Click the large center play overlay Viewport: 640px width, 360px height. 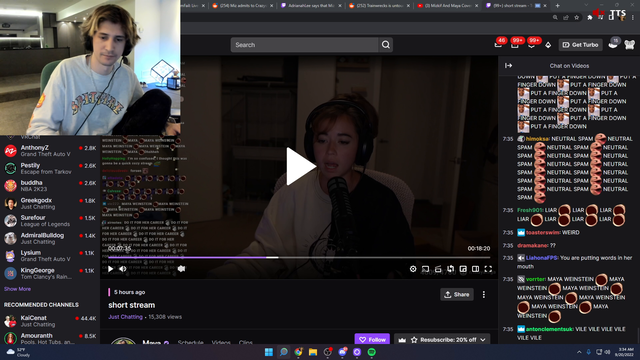[x=301, y=166]
